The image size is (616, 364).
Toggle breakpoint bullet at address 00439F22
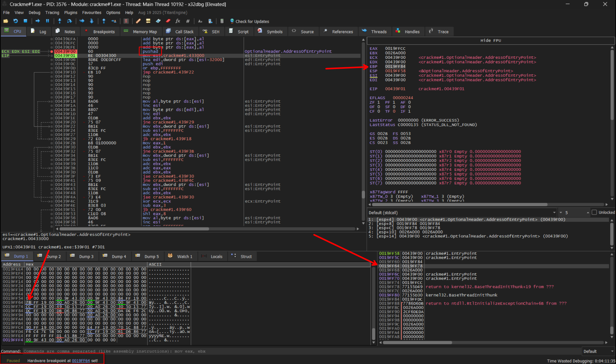(x=52, y=127)
